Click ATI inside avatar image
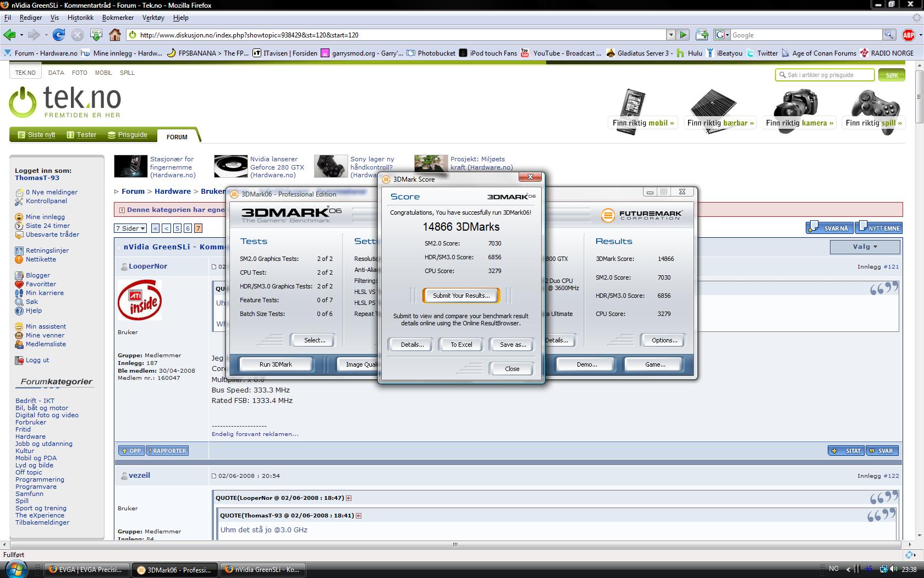Screen dimensions: 924x578 pos(140,300)
